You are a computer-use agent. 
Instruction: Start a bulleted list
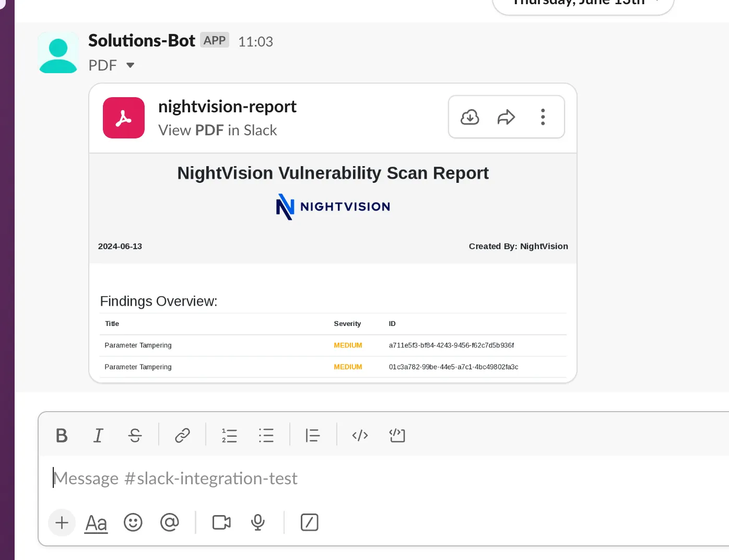pyautogui.click(x=266, y=435)
